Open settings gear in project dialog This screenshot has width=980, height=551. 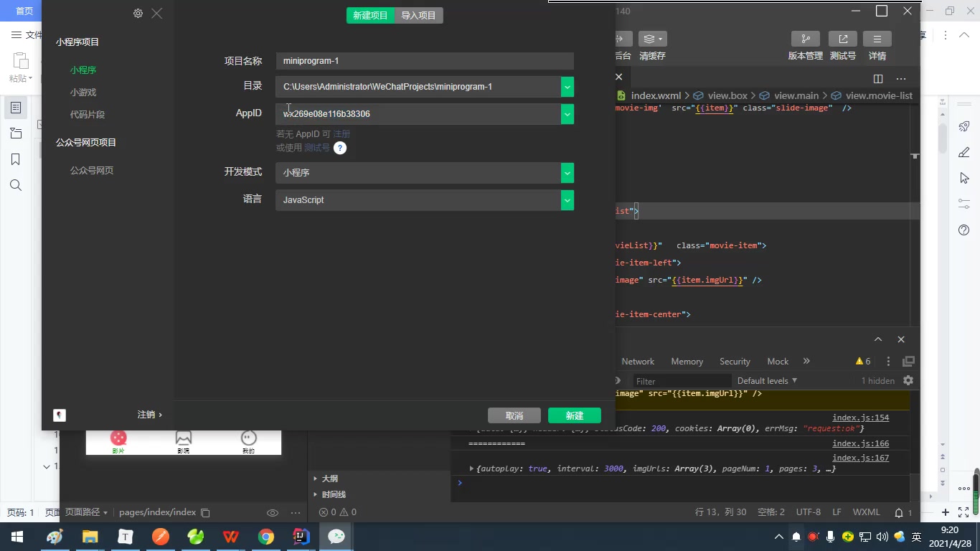tap(138, 13)
